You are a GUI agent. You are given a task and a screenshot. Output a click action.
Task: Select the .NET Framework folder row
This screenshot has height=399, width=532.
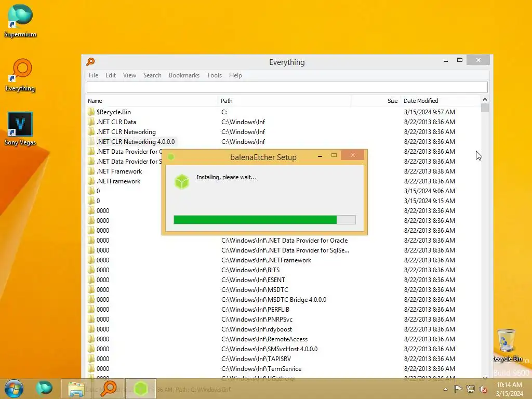119,171
